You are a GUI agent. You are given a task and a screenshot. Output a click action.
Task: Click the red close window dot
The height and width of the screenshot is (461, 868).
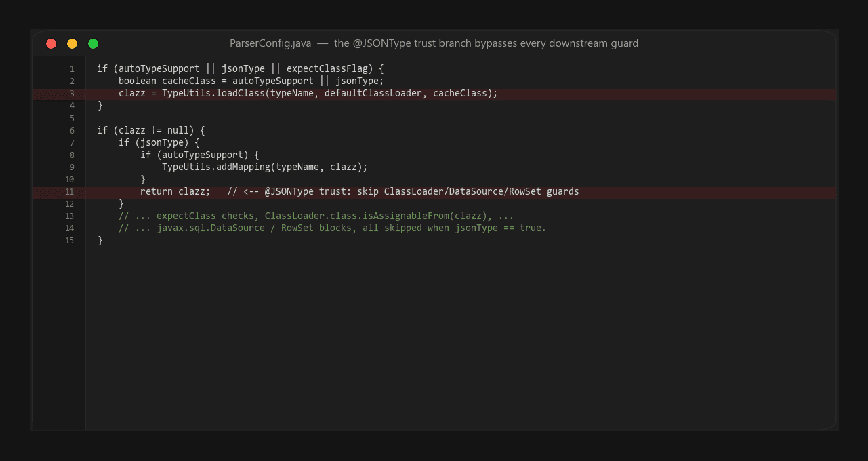(x=51, y=44)
